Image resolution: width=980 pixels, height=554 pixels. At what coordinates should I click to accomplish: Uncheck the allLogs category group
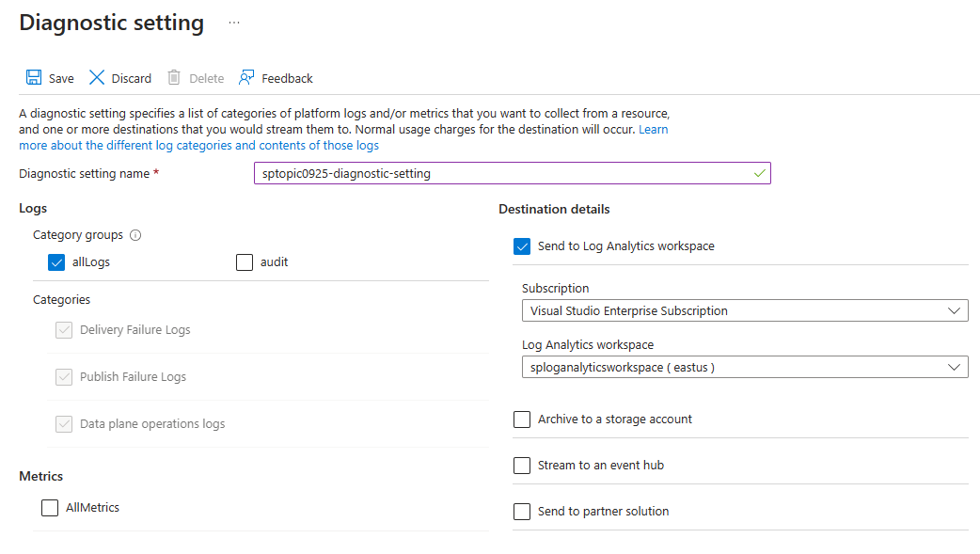pyautogui.click(x=57, y=262)
